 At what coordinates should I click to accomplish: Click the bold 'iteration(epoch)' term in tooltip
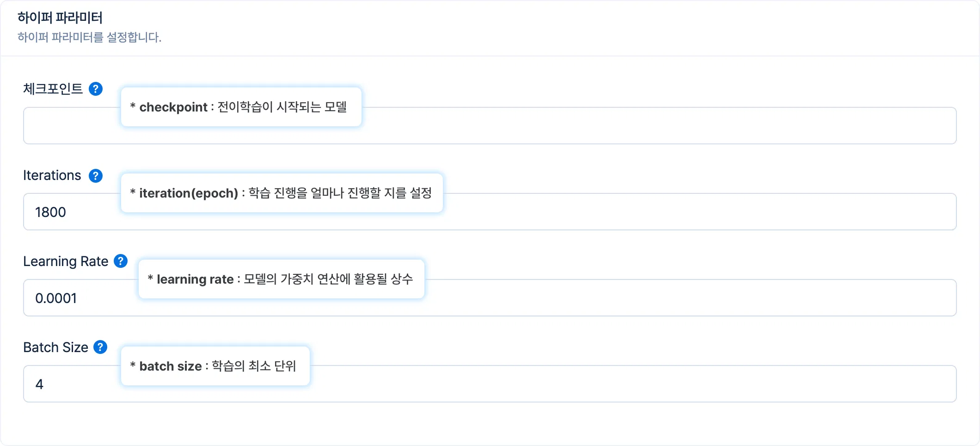click(189, 193)
